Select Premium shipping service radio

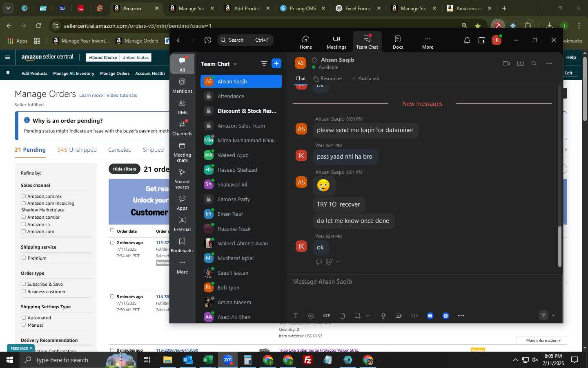click(24, 258)
